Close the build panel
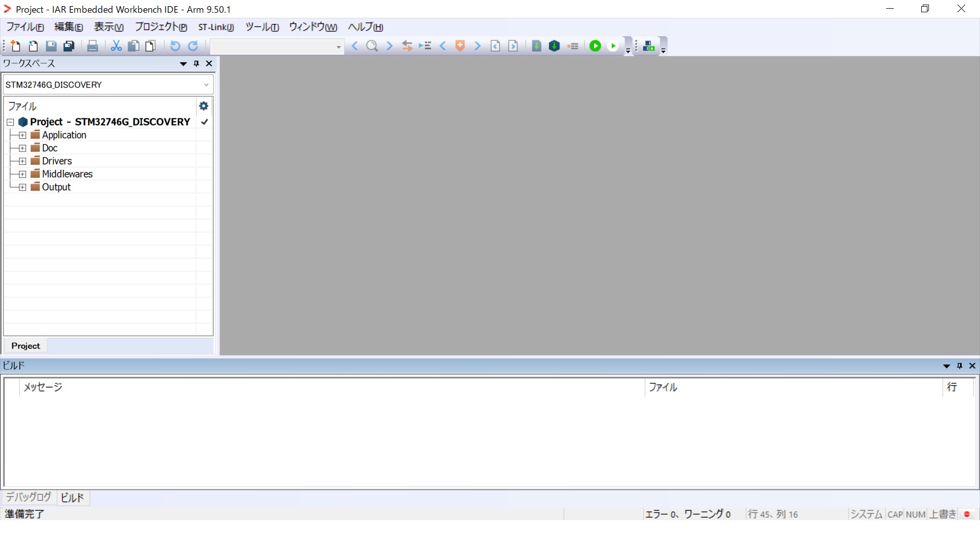980x538 pixels. click(972, 366)
